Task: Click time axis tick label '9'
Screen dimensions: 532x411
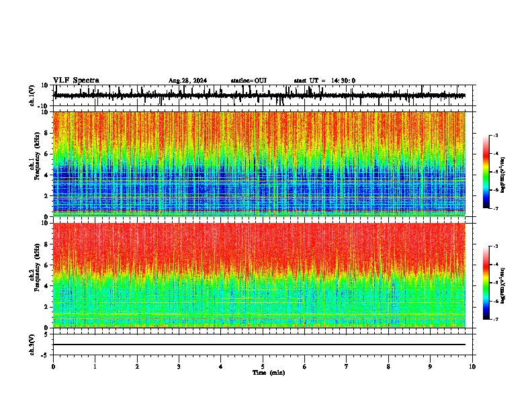Action: [x=430, y=367]
